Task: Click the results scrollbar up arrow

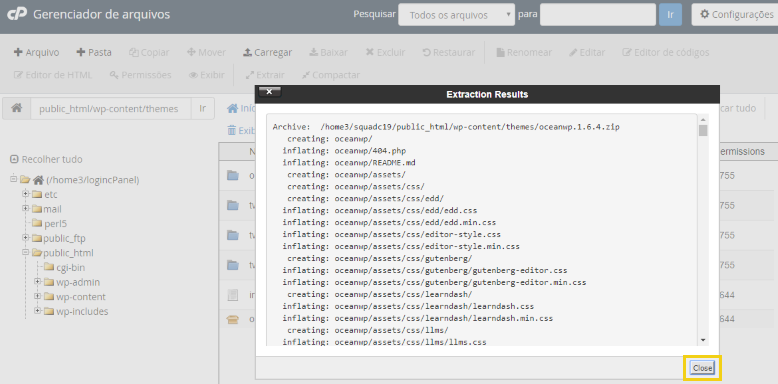Action: pyautogui.click(x=703, y=120)
